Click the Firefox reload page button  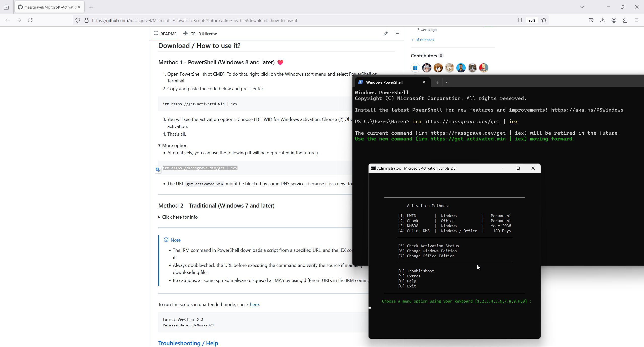30,20
